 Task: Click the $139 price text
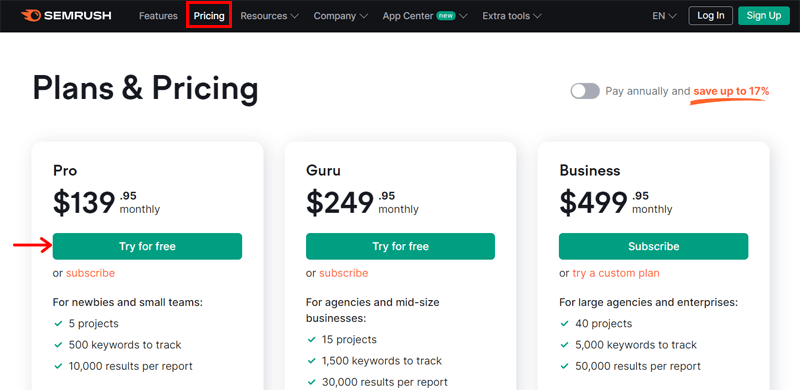(x=84, y=203)
